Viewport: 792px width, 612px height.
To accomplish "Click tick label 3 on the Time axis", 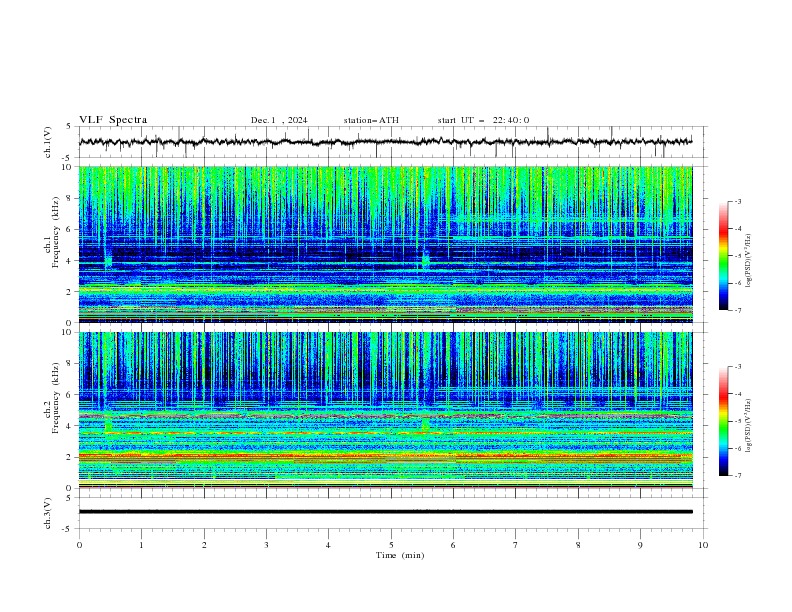I will click(266, 545).
